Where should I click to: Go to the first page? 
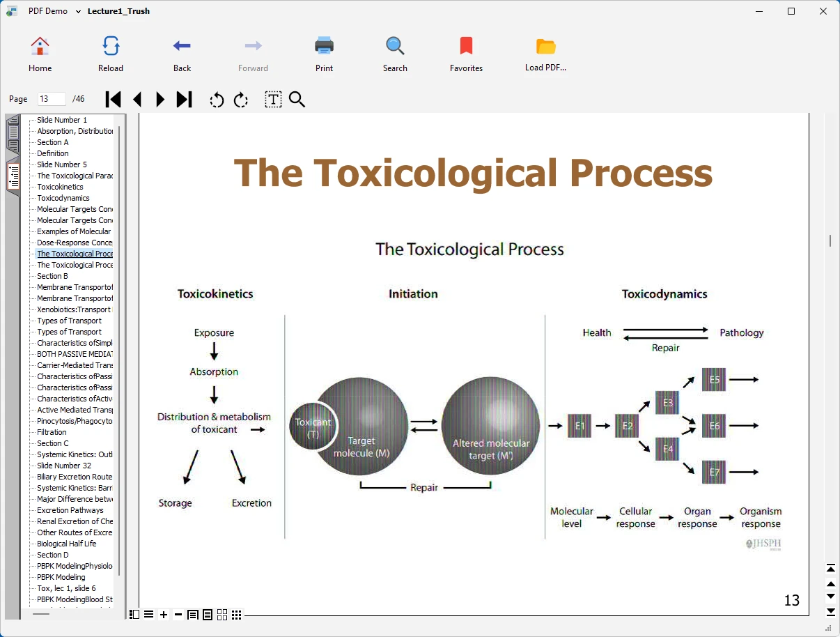[x=113, y=100]
